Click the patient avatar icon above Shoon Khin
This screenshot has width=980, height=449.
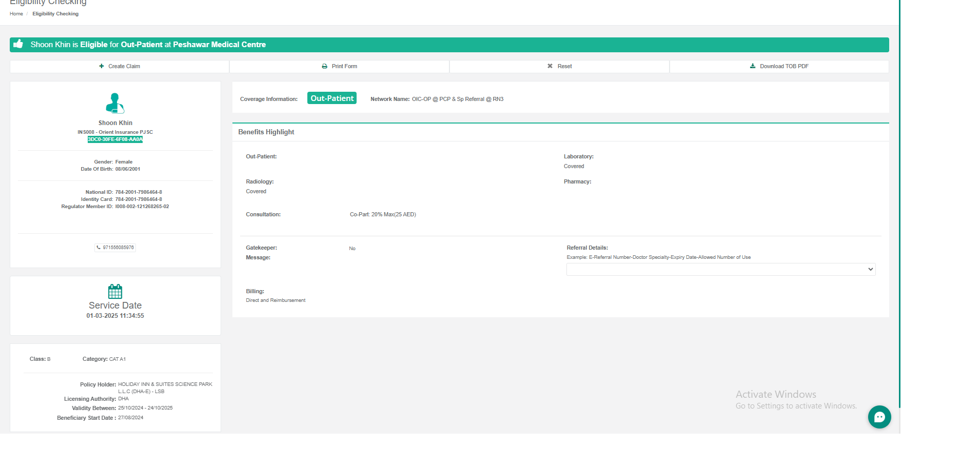(115, 103)
